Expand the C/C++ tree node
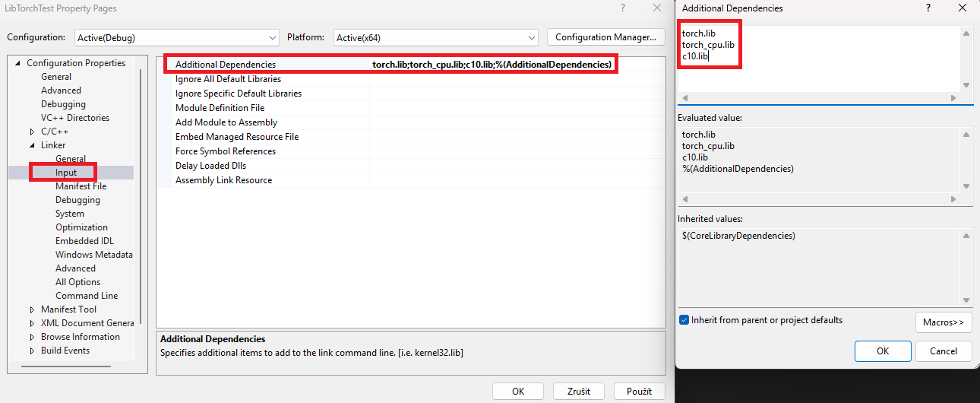 (33, 132)
